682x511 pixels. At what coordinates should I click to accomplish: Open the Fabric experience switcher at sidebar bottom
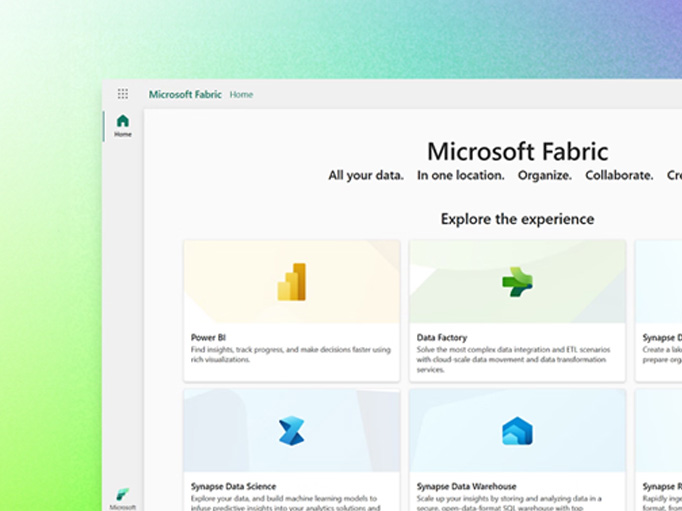tap(123, 499)
